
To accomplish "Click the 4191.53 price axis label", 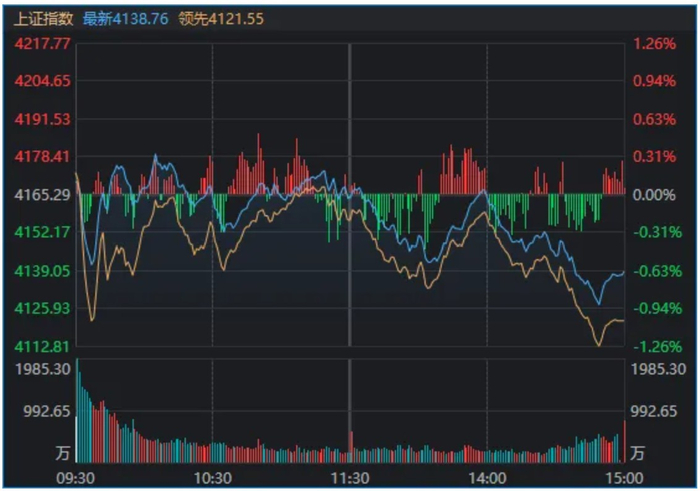I will click(42, 119).
